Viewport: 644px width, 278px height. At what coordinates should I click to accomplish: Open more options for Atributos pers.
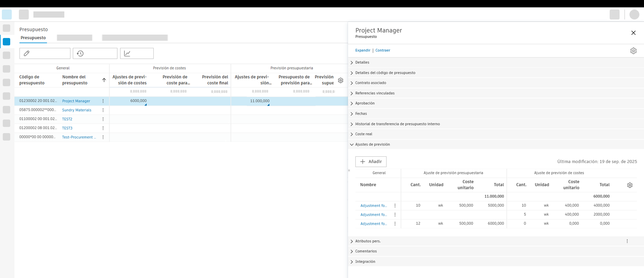pos(627,241)
